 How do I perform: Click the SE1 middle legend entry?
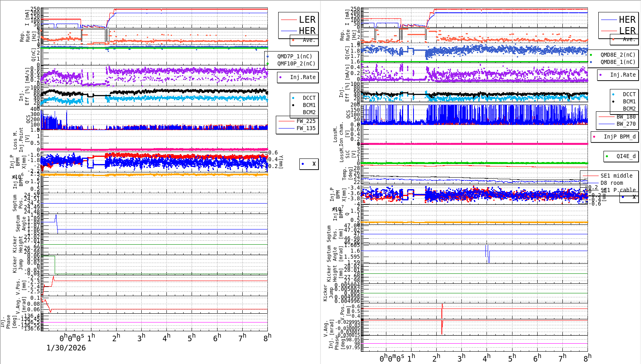pos(617,176)
